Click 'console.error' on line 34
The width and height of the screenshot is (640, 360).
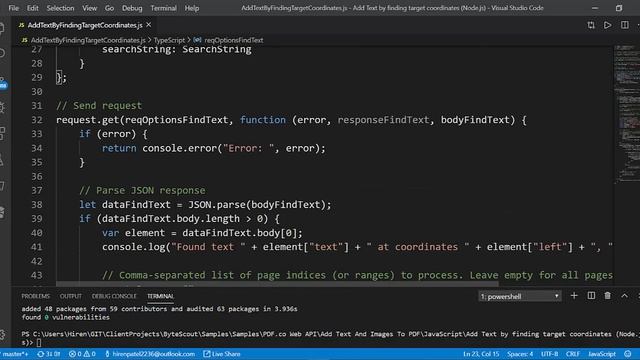[180, 148]
